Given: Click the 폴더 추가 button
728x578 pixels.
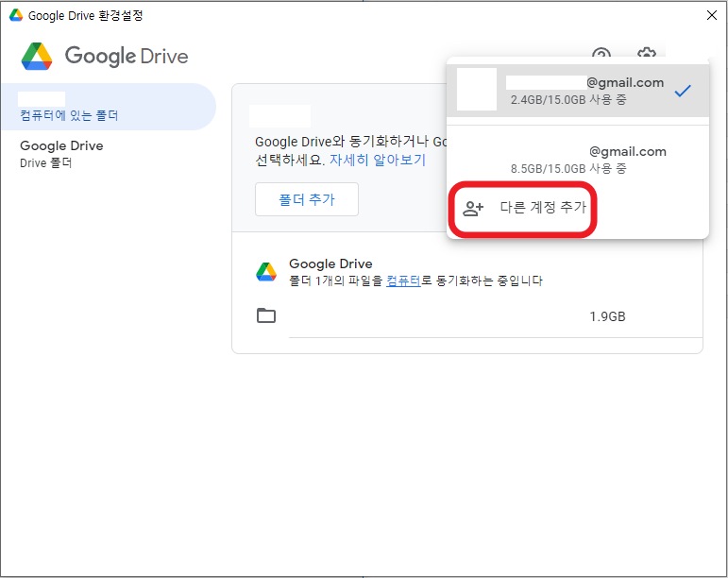Looking at the screenshot, I should [307, 199].
